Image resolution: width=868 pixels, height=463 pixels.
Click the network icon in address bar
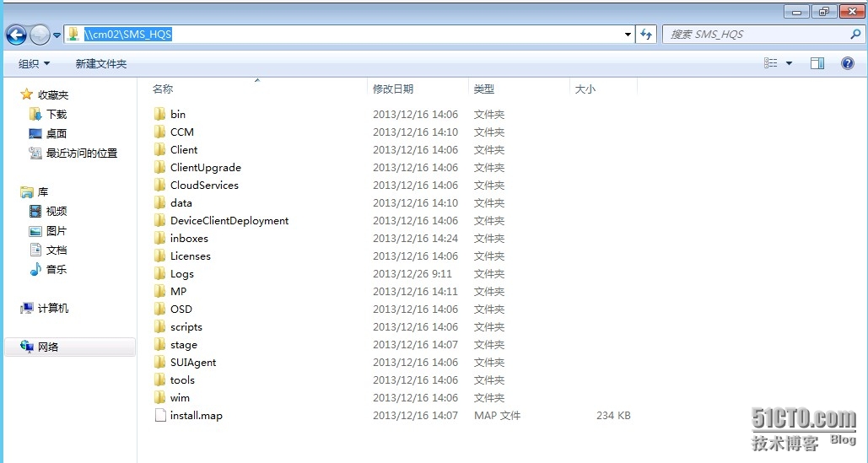(x=73, y=35)
